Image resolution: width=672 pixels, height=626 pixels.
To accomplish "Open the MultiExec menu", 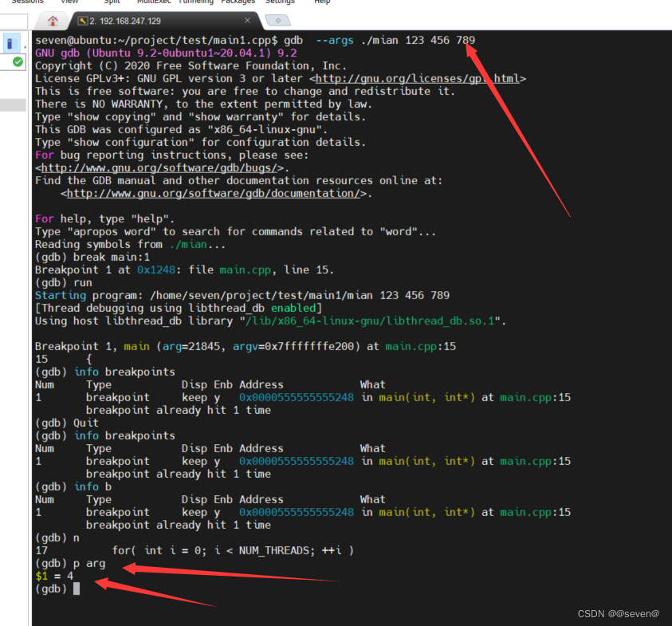I will click(156, 2).
